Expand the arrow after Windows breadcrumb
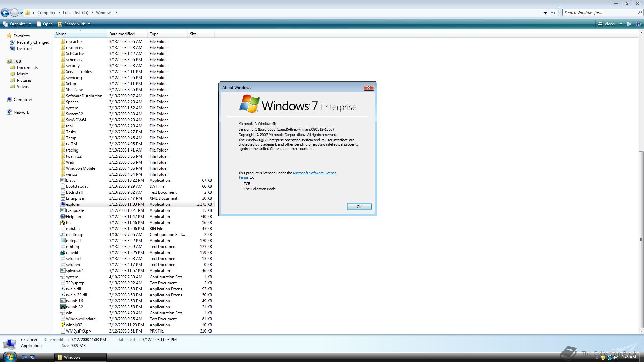 point(116,13)
